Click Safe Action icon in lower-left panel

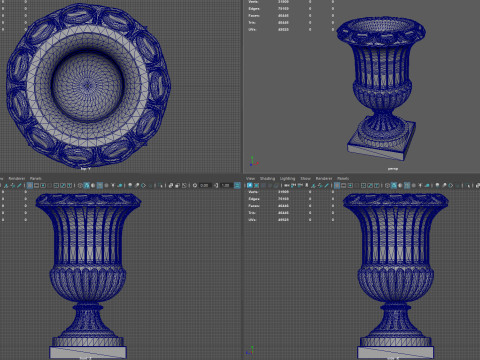(x=63, y=185)
